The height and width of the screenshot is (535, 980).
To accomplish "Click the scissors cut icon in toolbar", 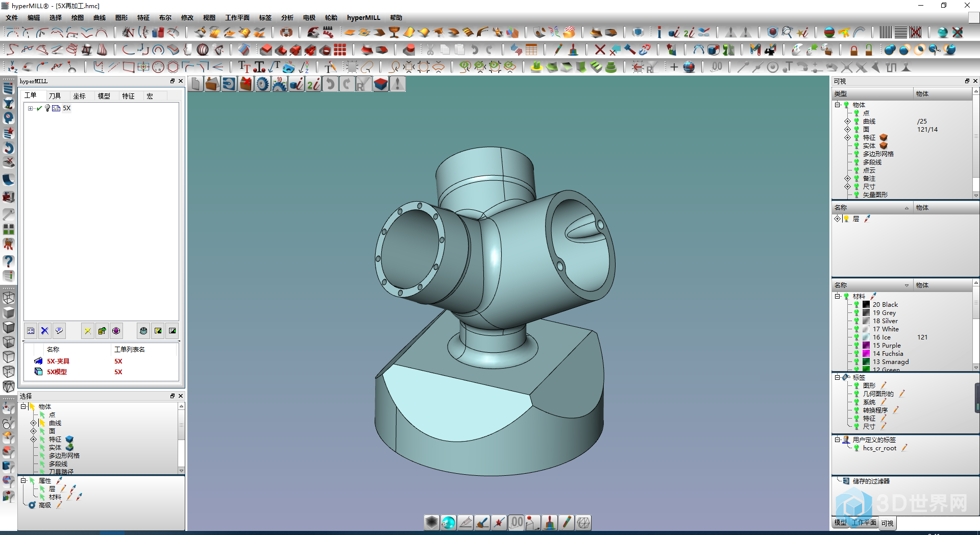I will click(x=430, y=50).
